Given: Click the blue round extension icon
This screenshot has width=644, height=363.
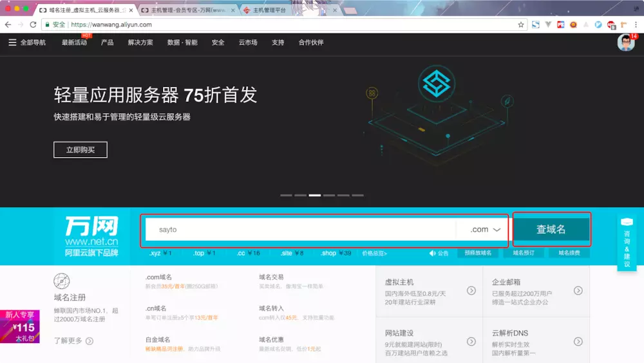Looking at the screenshot, I should tap(598, 24).
